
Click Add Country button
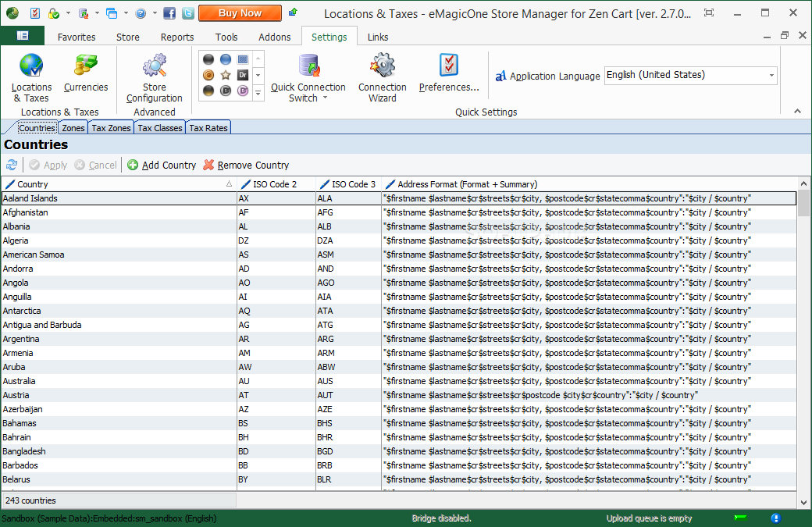tap(162, 165)
